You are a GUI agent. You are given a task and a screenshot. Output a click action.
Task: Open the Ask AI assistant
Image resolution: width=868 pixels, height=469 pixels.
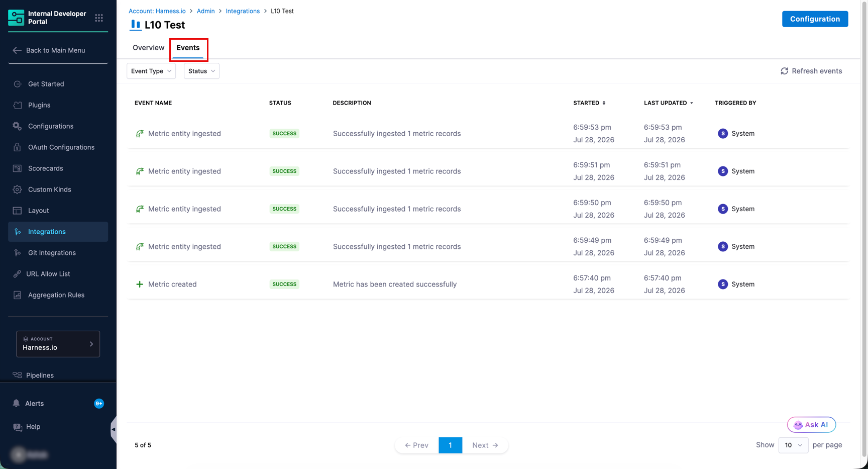coord(811,425)
